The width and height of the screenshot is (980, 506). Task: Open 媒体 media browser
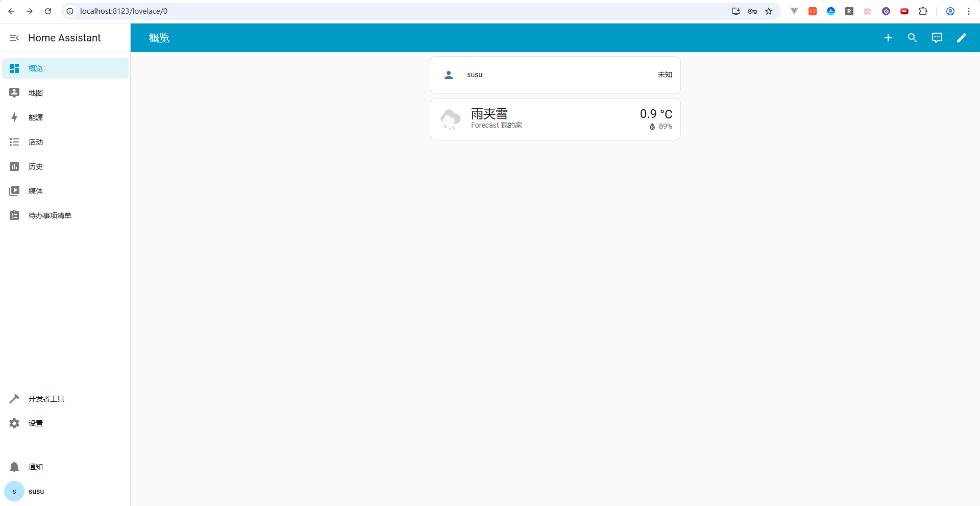click(x=36, y=191)
